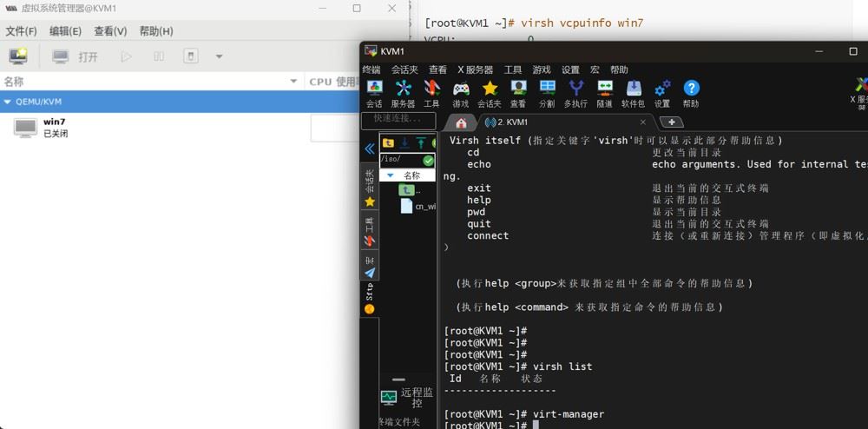Screen dimensions: 868x429
Task: Collapse the sidebar with double chevron
Action: coord(369,148)
